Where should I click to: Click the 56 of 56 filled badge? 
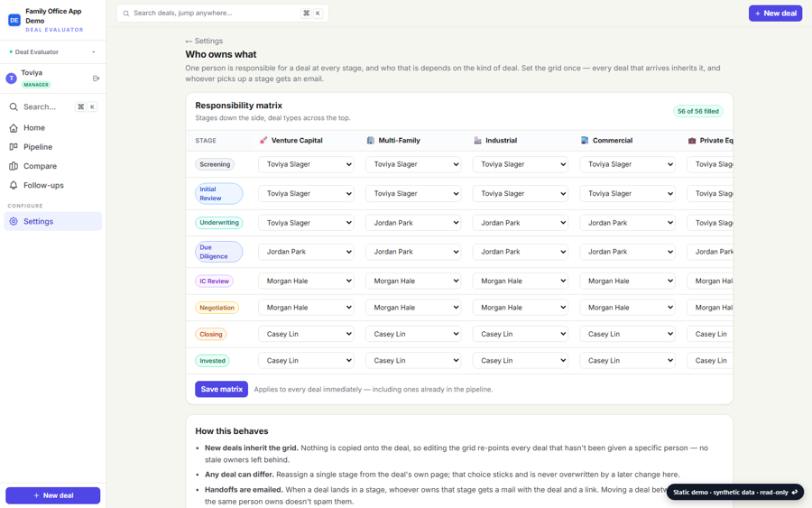point(698,111)
